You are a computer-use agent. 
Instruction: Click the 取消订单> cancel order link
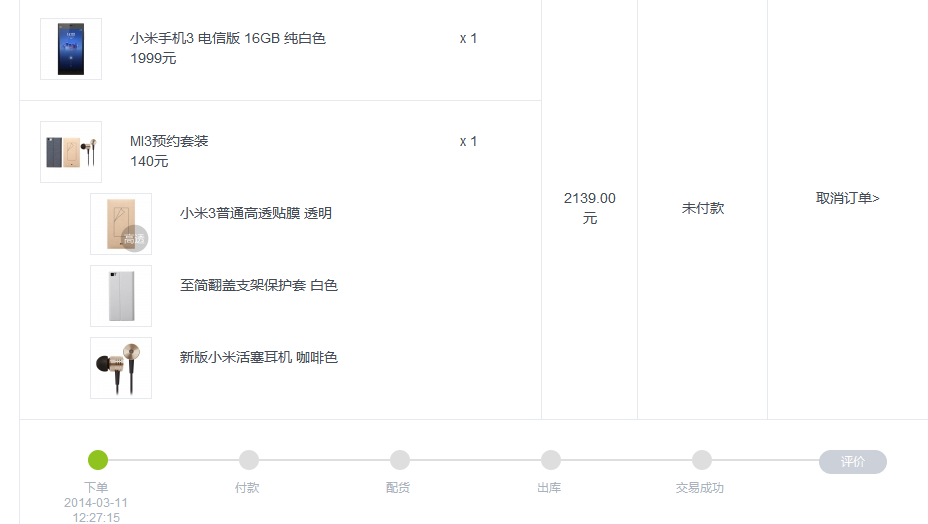click(x=848, y=198)
